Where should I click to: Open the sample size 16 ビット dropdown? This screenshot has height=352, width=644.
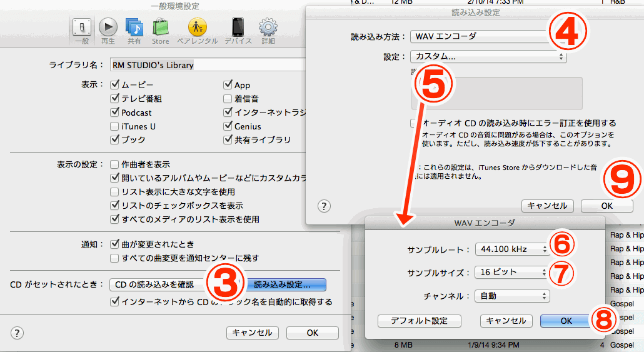[512, 273]
